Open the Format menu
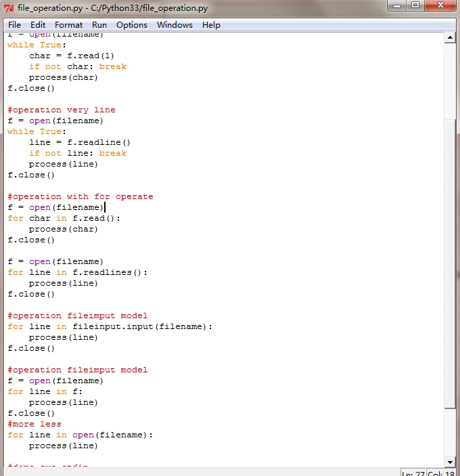 [68, 25]
